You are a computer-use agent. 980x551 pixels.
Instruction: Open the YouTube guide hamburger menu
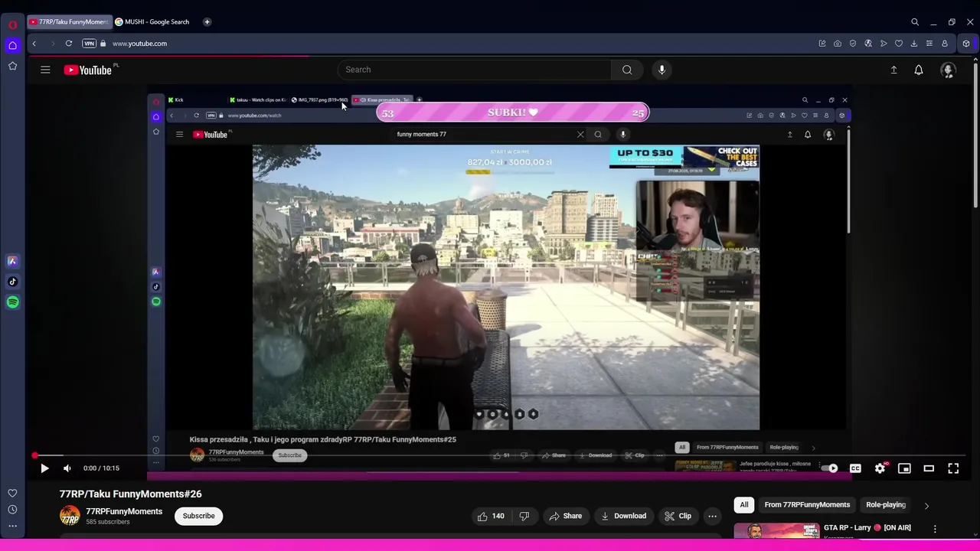coord(45,70)
